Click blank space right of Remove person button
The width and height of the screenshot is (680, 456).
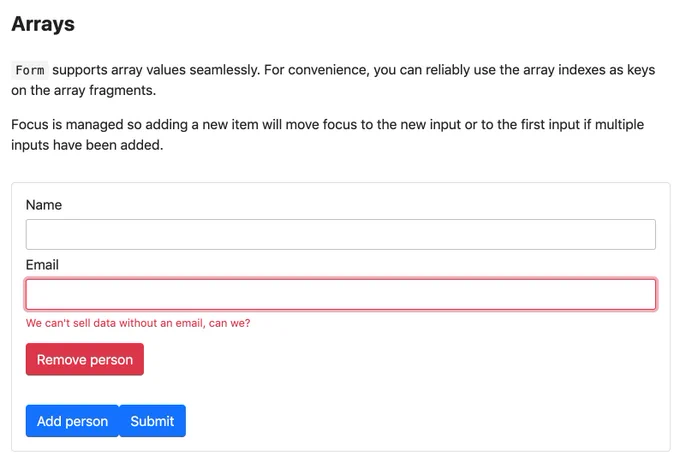click(390, 359)
